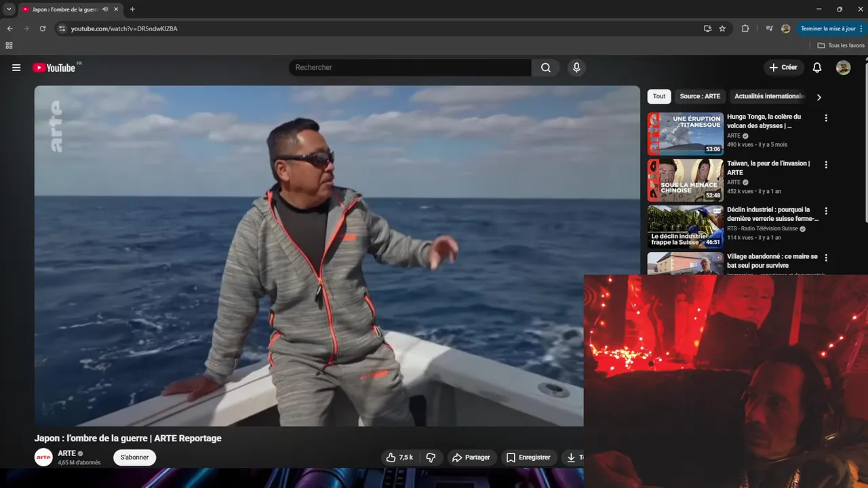868x488 pixels.
Task: Like the video showing 7,5 k
Action: [x=399, y=457]
